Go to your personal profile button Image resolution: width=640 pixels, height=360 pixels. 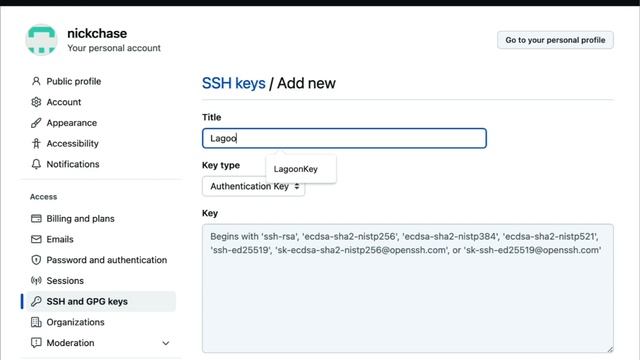point(555,40)
